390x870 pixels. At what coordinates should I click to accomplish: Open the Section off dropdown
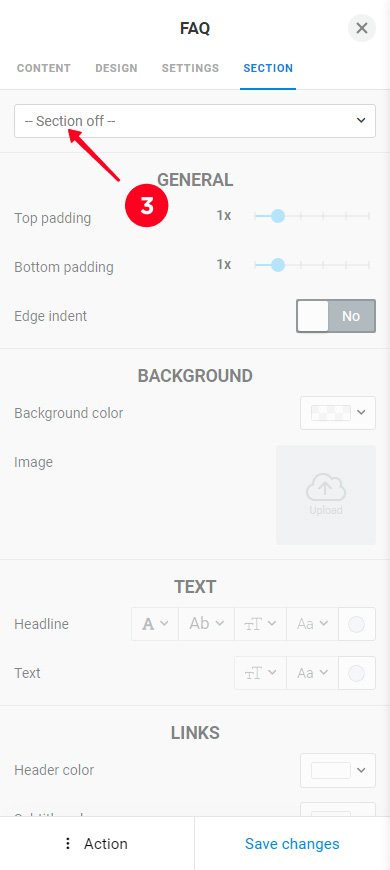pos(195,121)
